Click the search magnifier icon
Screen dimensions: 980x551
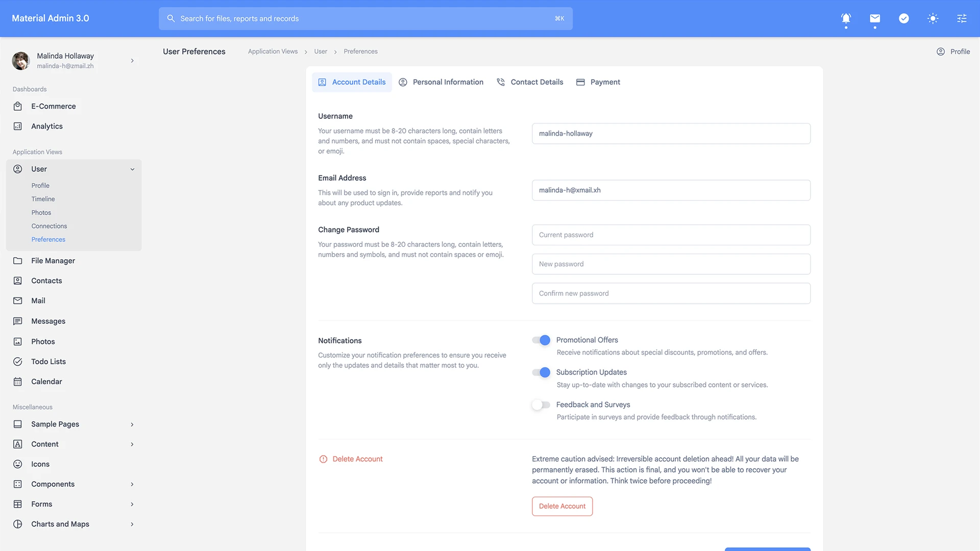click(171, 18)
